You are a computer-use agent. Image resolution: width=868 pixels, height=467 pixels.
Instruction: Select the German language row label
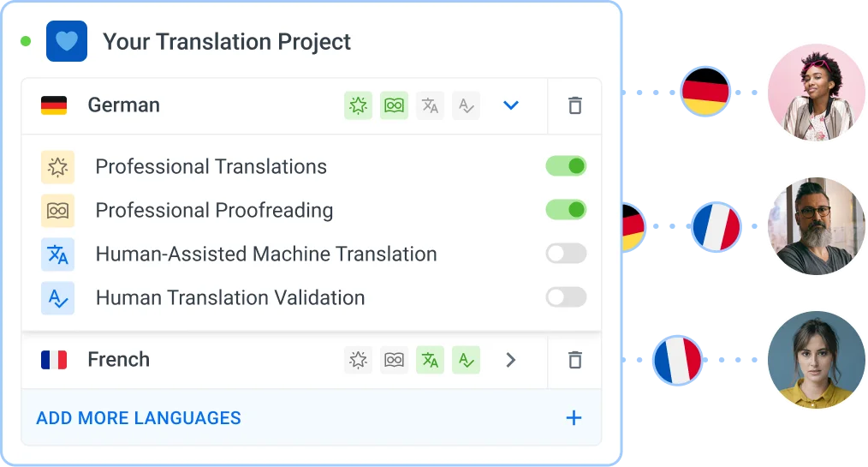(x=123, y=105)
